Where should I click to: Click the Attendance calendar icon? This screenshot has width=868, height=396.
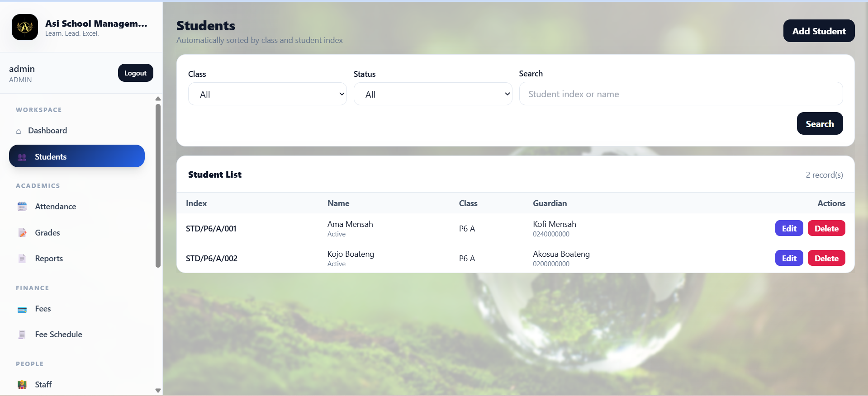(x=22, y=207)
